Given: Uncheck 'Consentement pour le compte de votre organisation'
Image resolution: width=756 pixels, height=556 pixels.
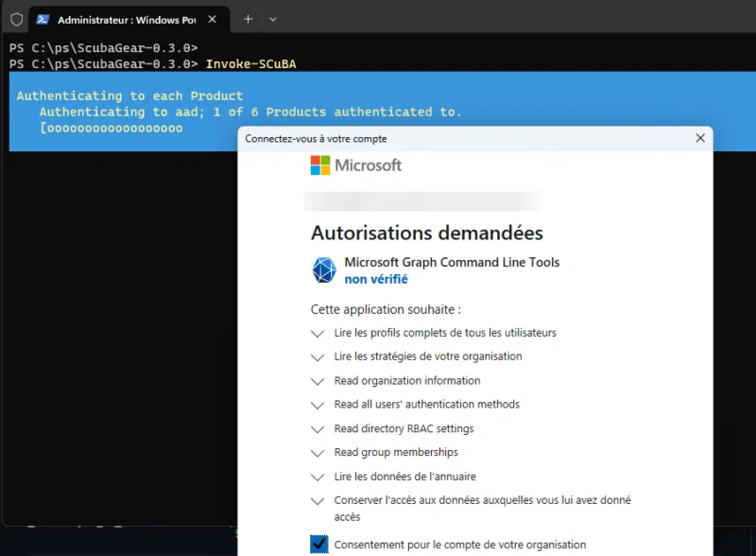Looking at the screenshot, I should 318,544.
